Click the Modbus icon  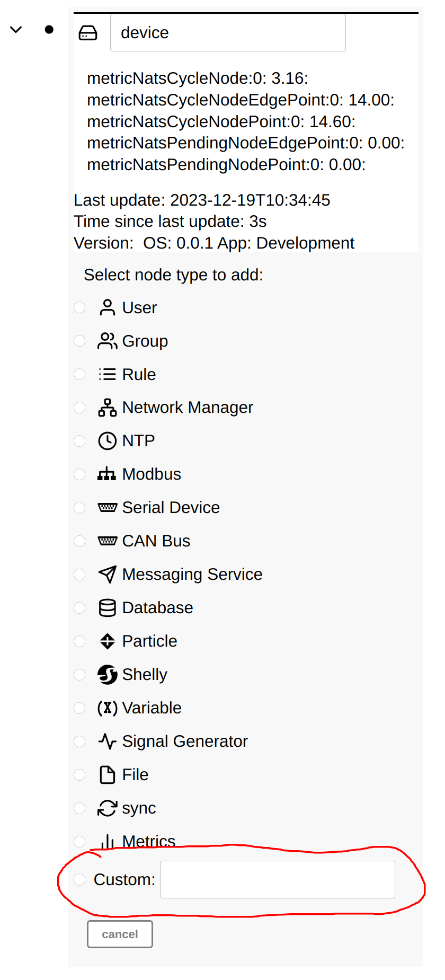pyautogui.click(x=107, y=474)
